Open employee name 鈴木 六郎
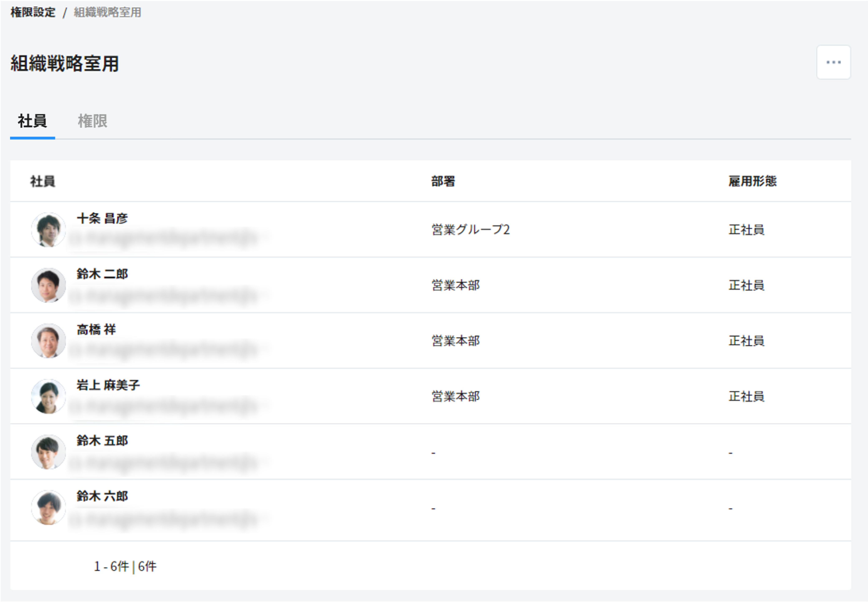The width and height of the screenshot is (868, 602). tap(102, 496)
